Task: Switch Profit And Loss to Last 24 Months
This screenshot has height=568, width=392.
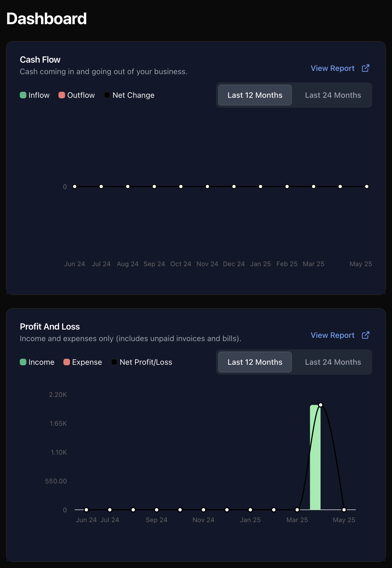Action: tap(333, 362)
